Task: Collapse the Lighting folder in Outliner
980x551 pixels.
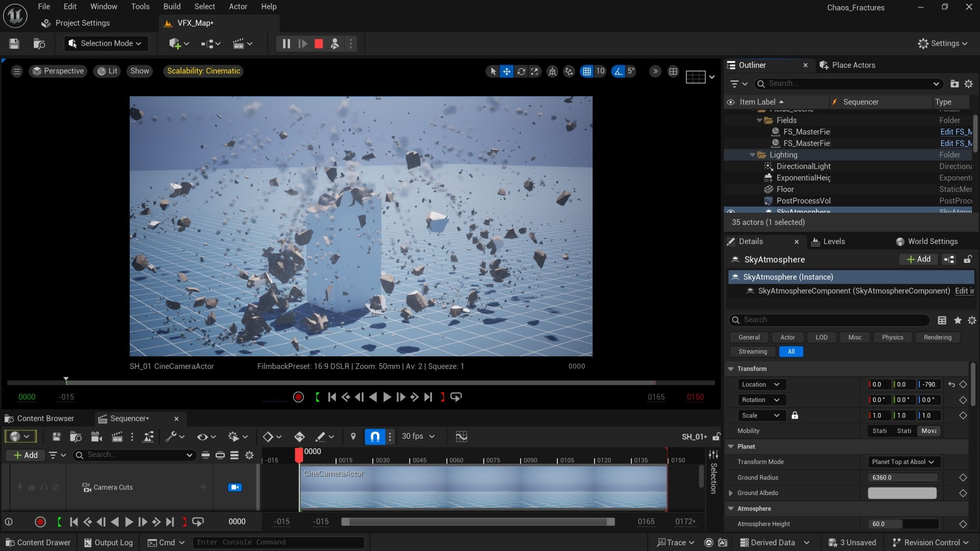Action: point(752,155)
